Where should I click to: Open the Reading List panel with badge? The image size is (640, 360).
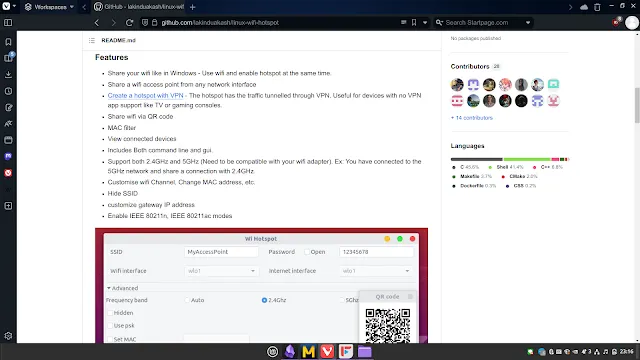click(8, 58)
